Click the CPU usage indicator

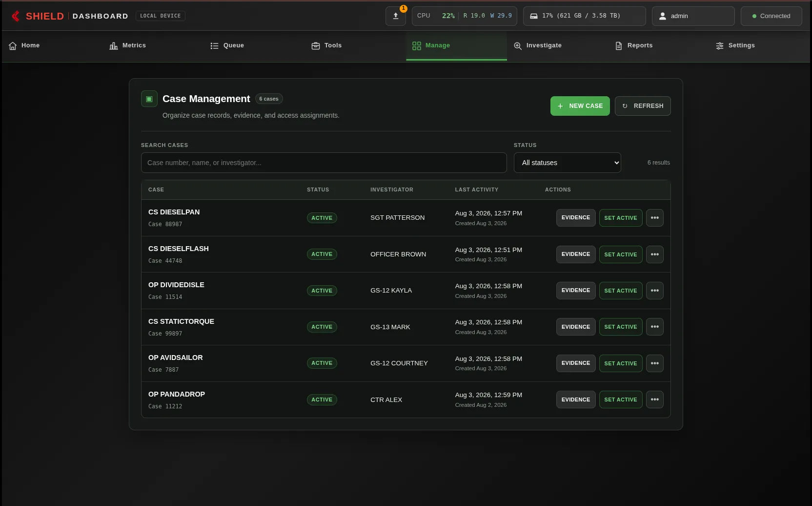(x=465, y=16)
